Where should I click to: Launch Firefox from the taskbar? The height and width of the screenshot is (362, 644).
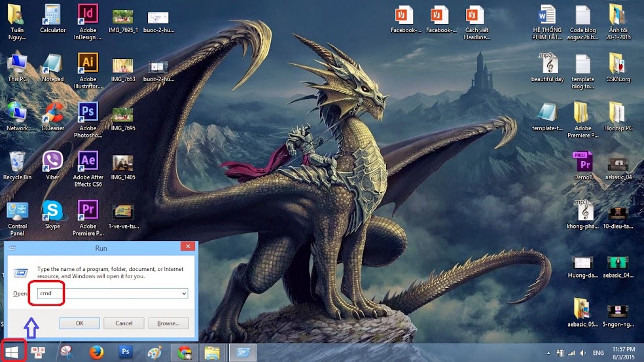coord(96,353)
